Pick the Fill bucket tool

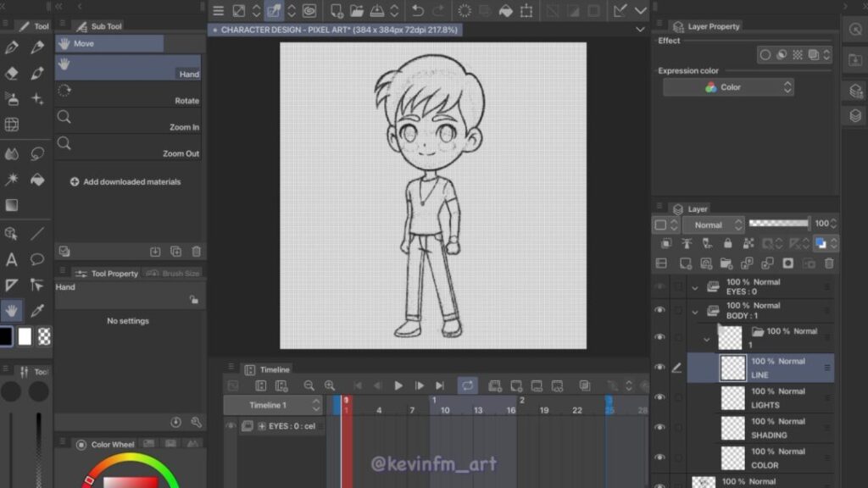(37, 180)
